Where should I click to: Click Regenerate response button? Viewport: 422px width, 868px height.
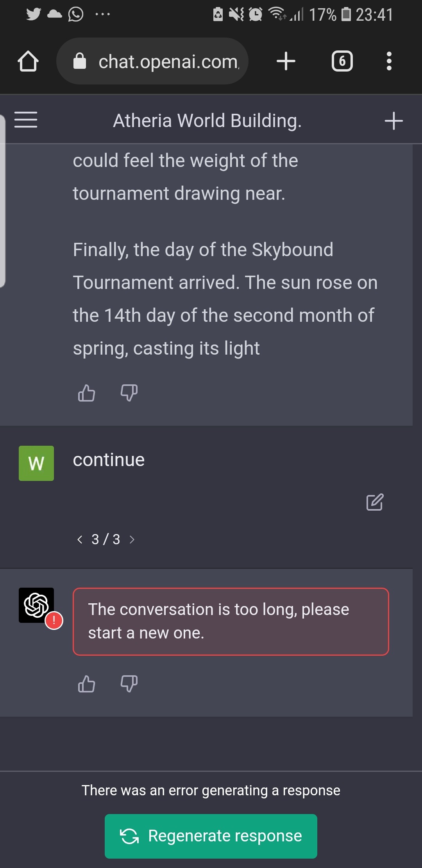click(x=211, y=836)
